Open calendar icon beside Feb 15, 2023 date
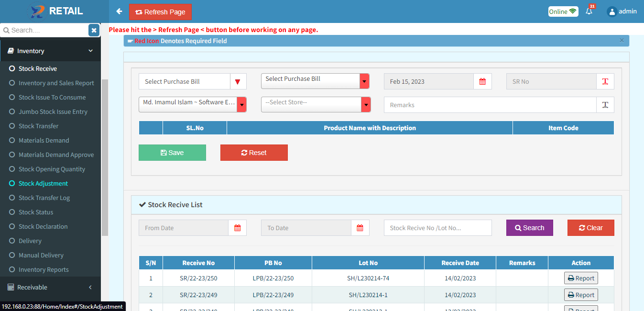Viewport: 644px width, 311px height. 482,81
